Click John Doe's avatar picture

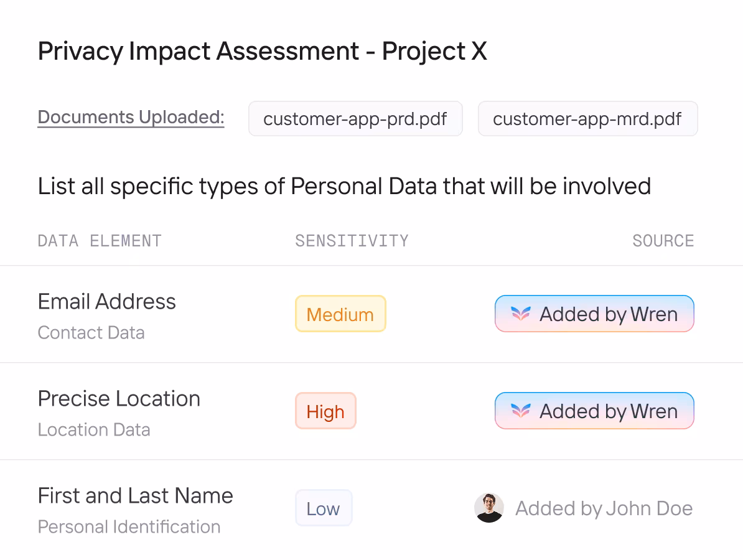click(x=488, y=508)
